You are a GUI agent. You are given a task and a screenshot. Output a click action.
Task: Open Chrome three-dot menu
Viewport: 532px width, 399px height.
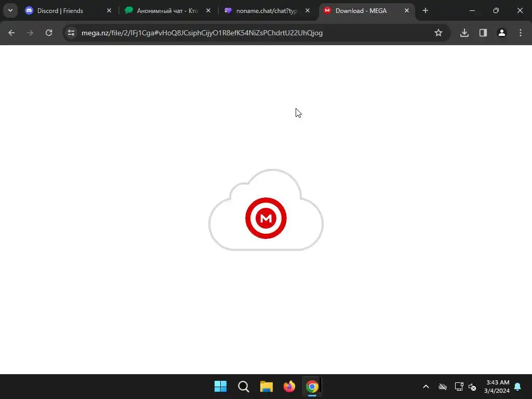(x=521, y=33)
